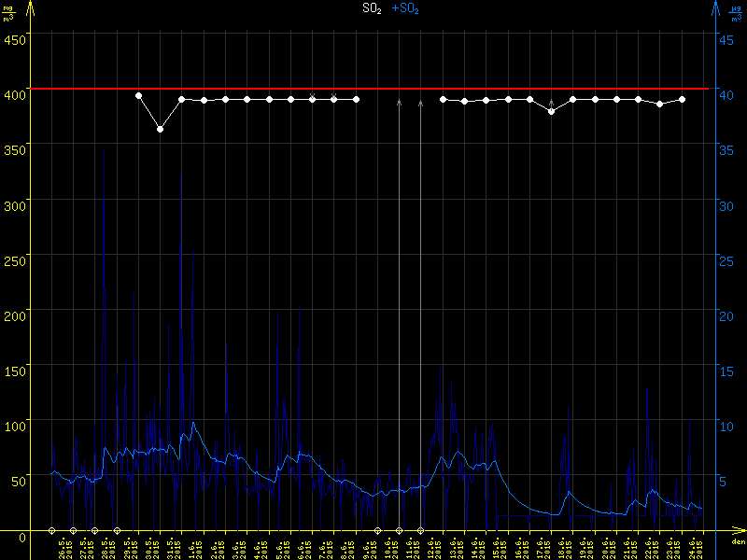The height and width of the screenshot is (560, 747).
Task: Click yellow circle under right gray arrow
Action: [x=421, y=530]
